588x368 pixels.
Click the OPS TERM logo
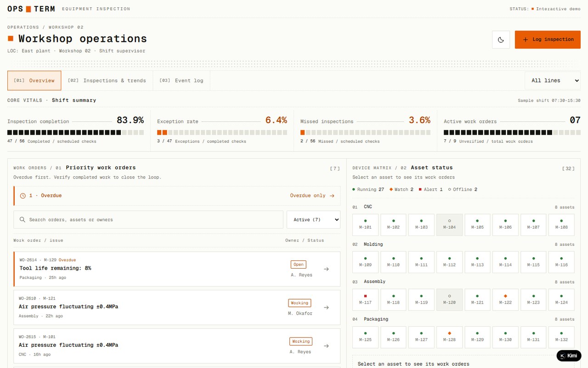(x=31, y=9)
